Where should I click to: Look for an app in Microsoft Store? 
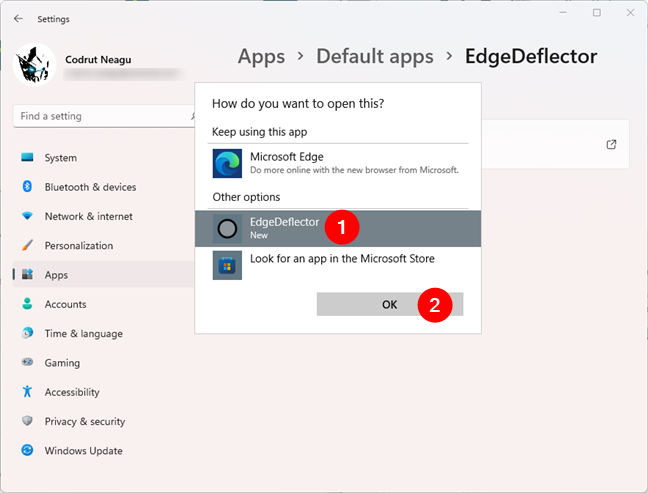coord(338,265)
